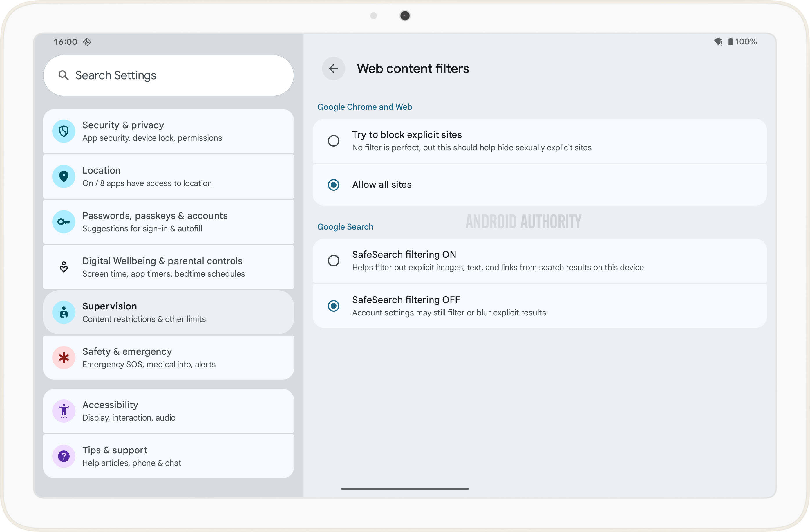Screen dimensions: 810x532
Task: Click the magnifier icon in search bar
Action: pyautogui.click(x=63, y=75)
